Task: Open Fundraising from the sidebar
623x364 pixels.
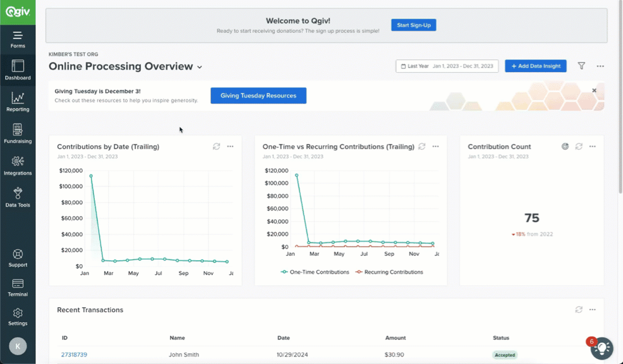Action: pos(18,133)
